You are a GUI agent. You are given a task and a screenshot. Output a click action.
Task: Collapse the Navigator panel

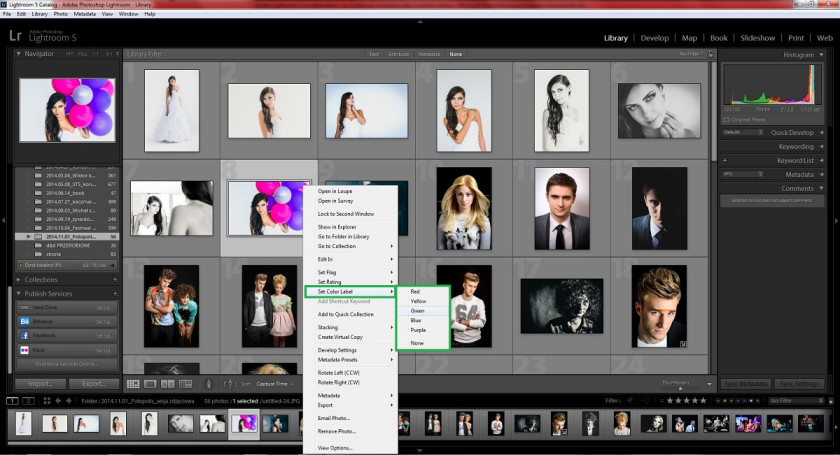(18, 54)
